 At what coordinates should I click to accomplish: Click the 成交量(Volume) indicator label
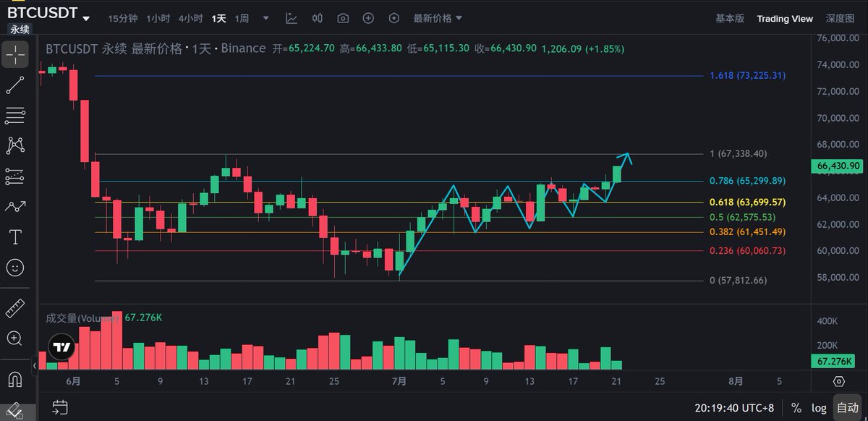click(x=82, y=317)
